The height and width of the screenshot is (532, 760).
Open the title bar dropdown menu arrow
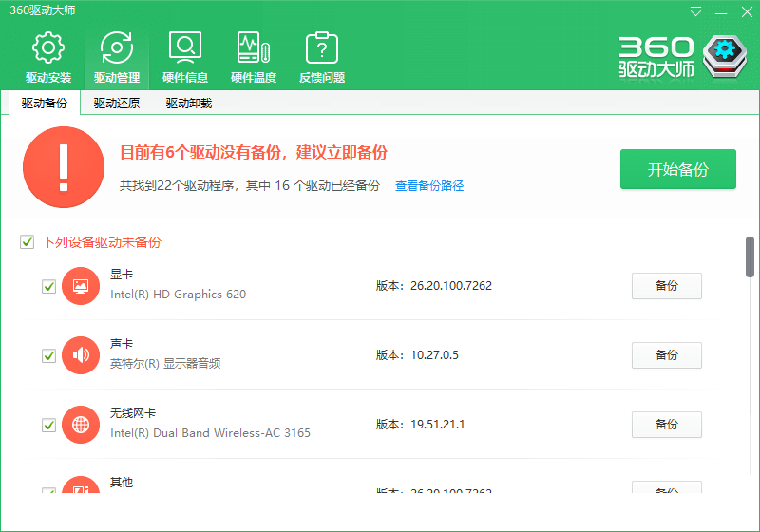click(x=695, y=11)
